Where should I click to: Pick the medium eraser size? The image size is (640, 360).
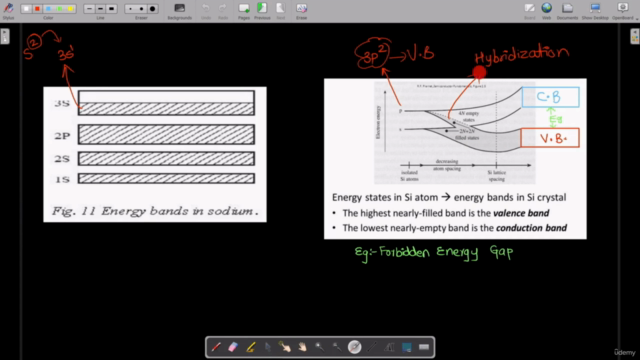coord(141,9)
